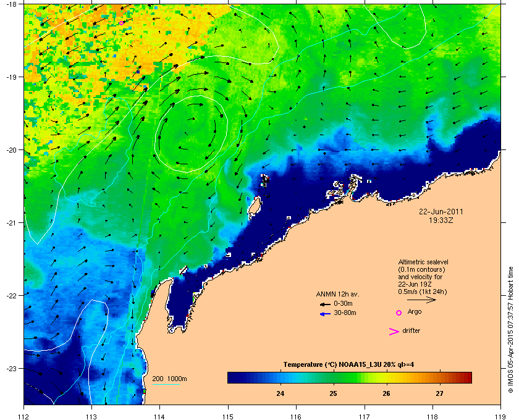Click the black 0-30m arrow legend symbol
This screenshot has height=420, width=519.
[x=325, y=304]
